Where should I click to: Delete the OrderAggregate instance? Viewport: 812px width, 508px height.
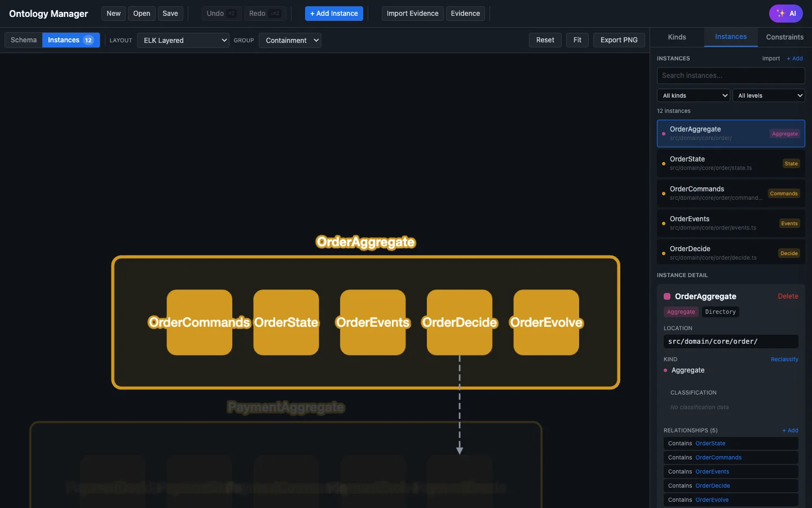[787, 296]
